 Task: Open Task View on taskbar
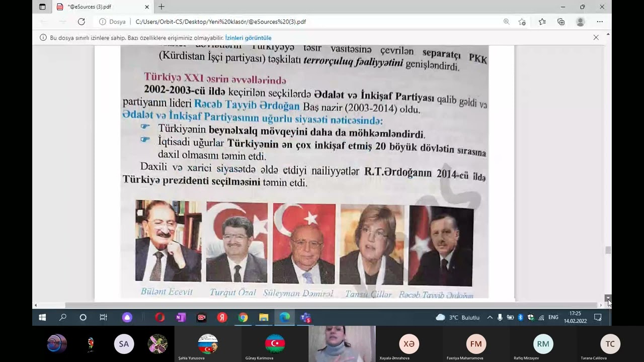pos(103,317)
